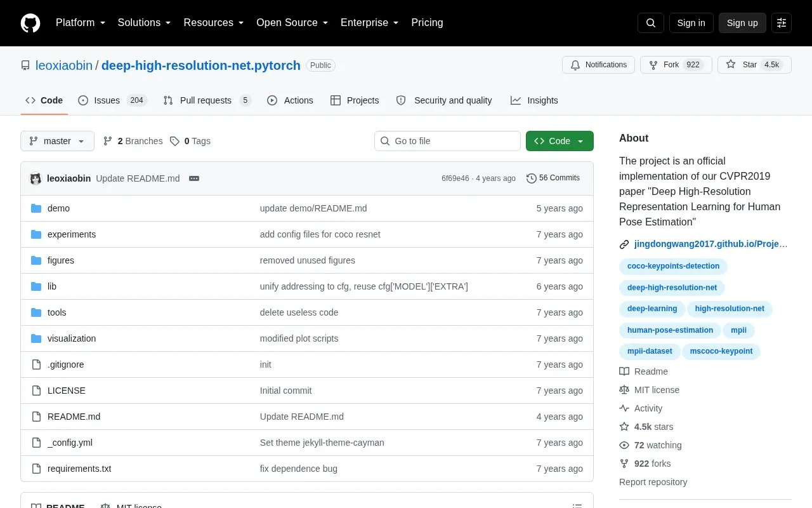Click Report repository link
Image resolution: width=812 pixels, height=508 pixels.
[653, 482]
